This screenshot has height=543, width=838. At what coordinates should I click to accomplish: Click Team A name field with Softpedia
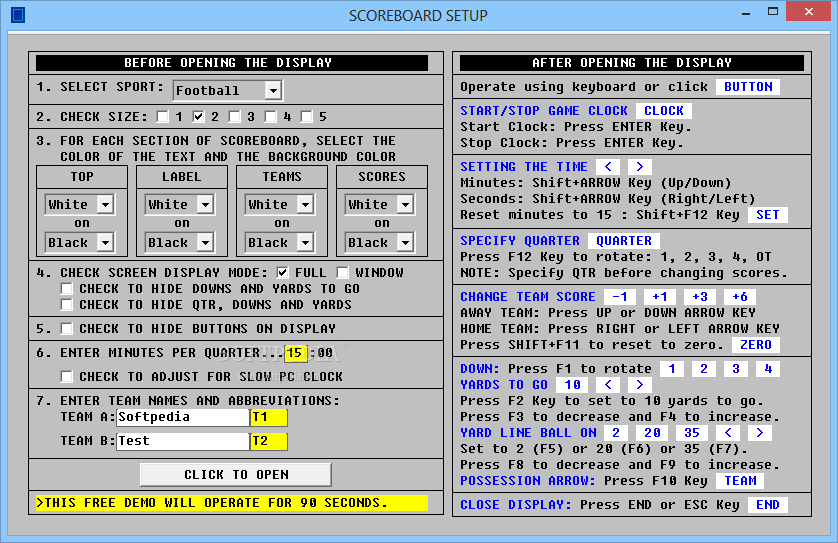point(183,417)
